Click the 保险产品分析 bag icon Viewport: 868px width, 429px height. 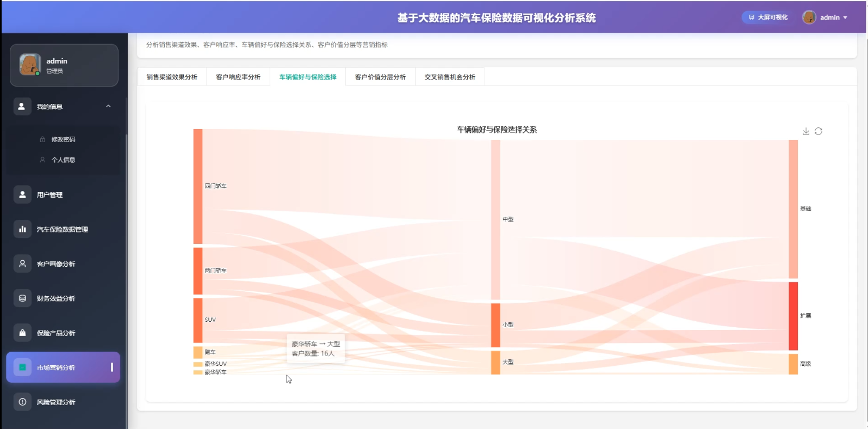(22, 333)
